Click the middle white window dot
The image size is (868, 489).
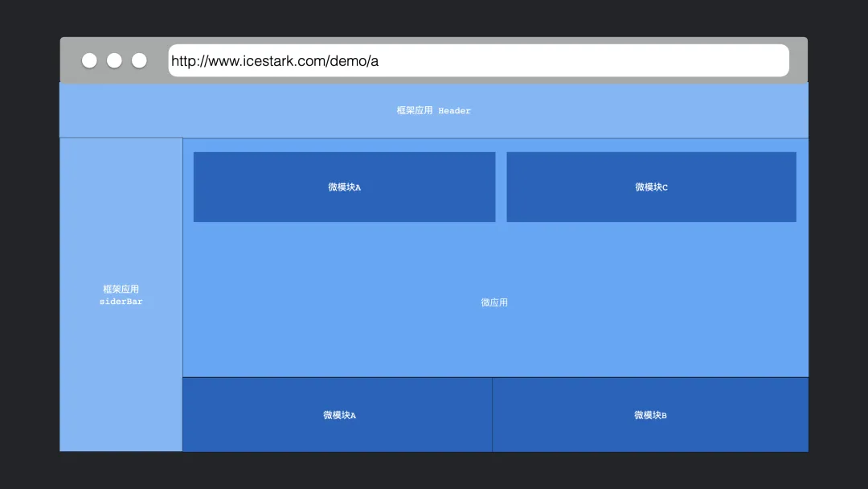(x=114, y=60)
